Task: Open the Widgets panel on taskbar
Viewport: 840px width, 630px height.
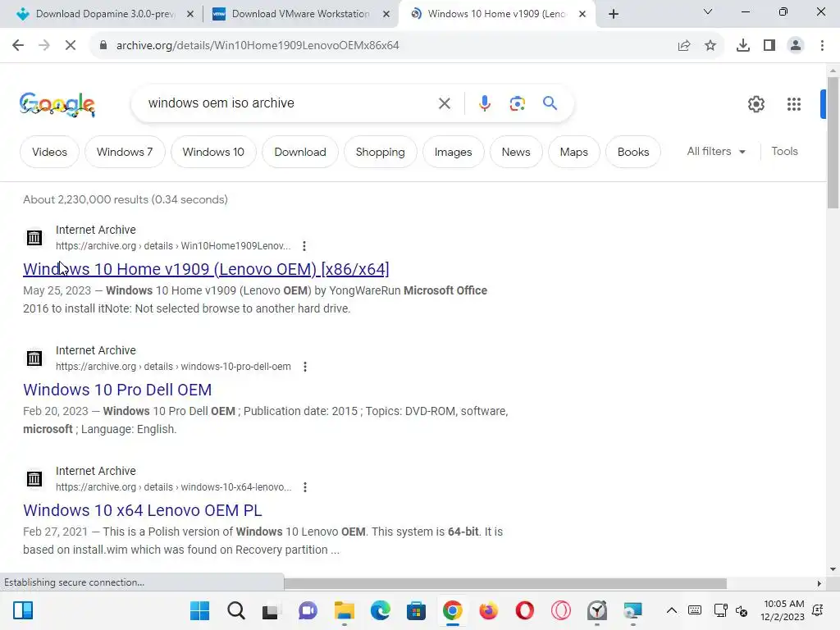Action: [23, 610]
